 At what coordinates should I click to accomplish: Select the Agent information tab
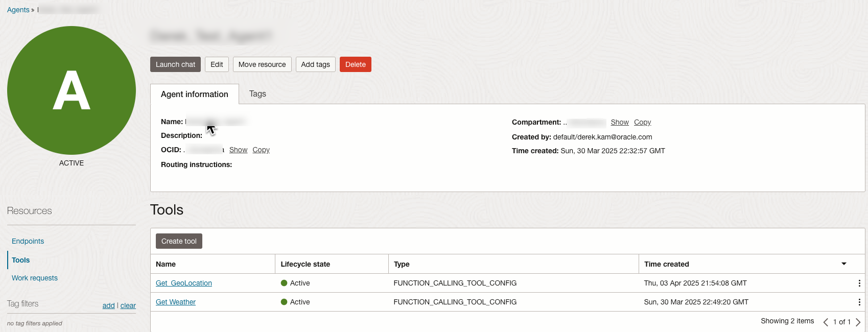coord(194,94)
